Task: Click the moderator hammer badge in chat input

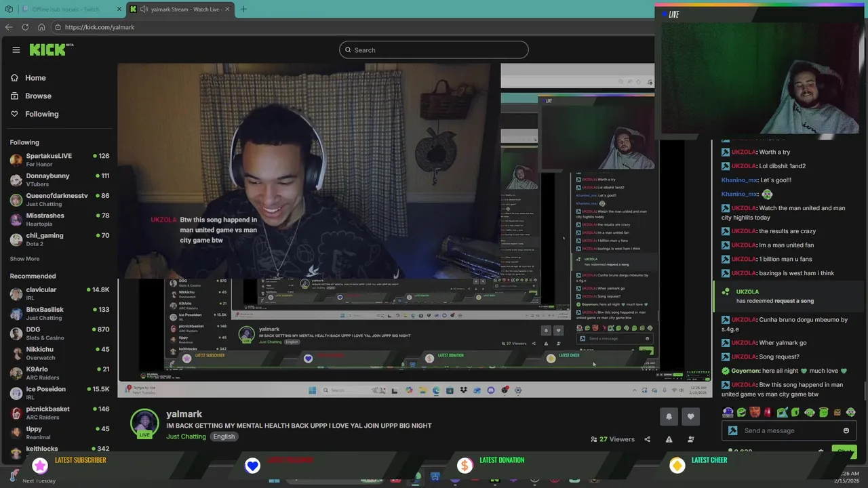Action: tap(732, 431)
